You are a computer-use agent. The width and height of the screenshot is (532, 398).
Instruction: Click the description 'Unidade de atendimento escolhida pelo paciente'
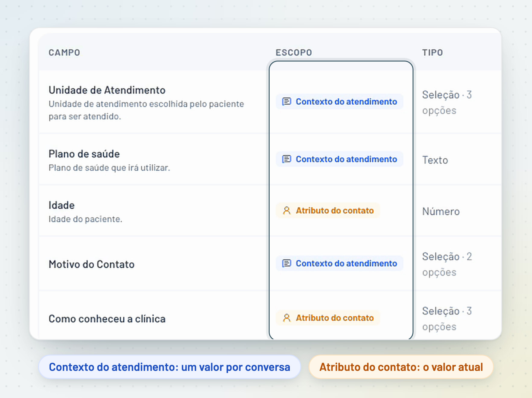click(146, 104)
